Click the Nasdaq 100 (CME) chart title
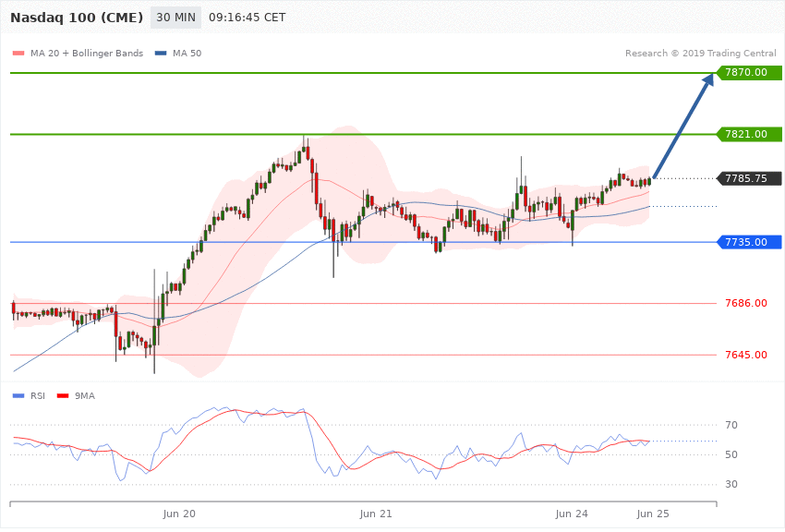Viewport: 785px width, 532px height. pos(77,18)
